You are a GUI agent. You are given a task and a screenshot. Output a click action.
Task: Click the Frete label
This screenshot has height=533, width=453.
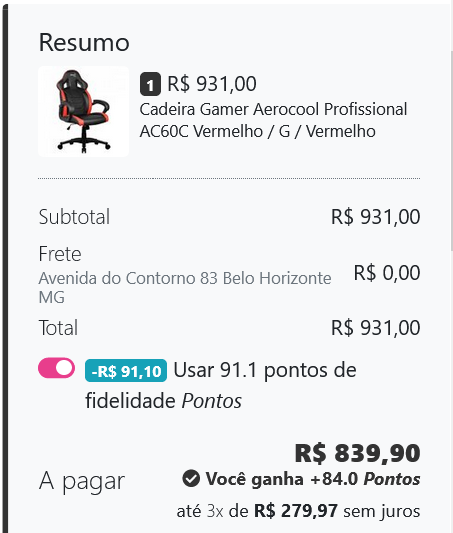click(x=60, y=254)
